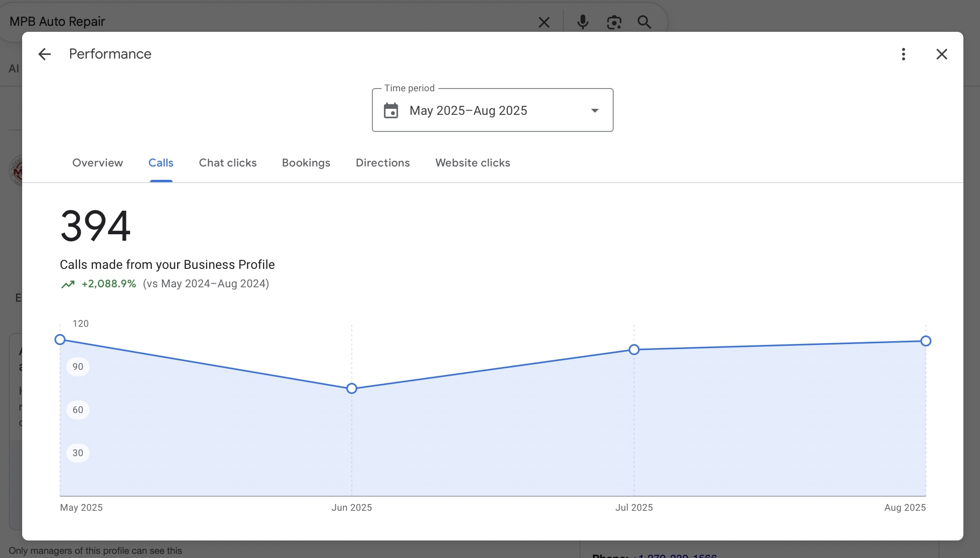The height and width of the screenshot is (558, 980).
Task: Click the Jul 2025 chart data point
Action: pos(634,350)
